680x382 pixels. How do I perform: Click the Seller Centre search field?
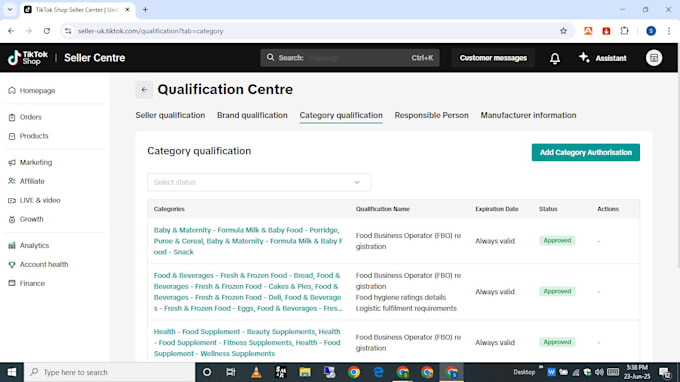click(350, 58)
